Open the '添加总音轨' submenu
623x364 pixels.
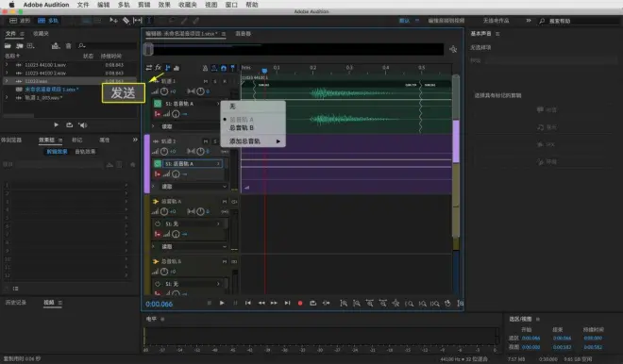point(253,141)
